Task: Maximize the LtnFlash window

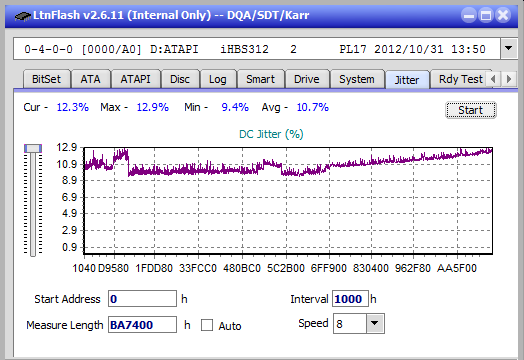Action: (x=486, y=15)
